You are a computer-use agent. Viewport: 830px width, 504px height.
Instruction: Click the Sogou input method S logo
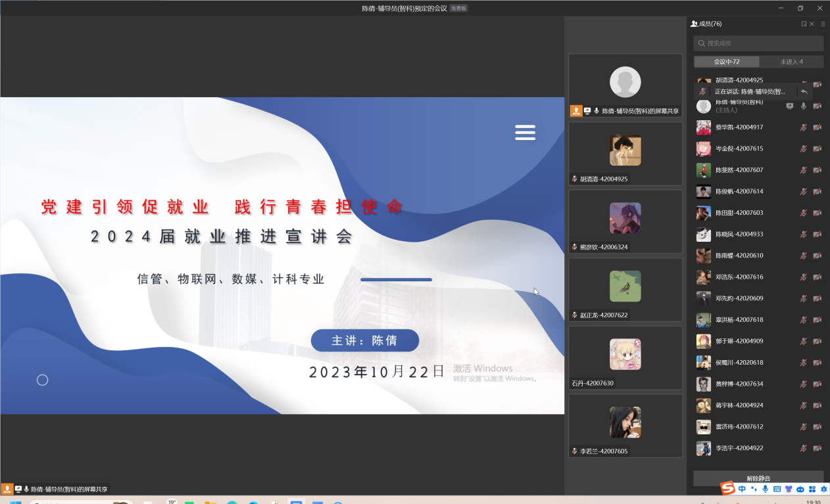click(x=727, y=488)
